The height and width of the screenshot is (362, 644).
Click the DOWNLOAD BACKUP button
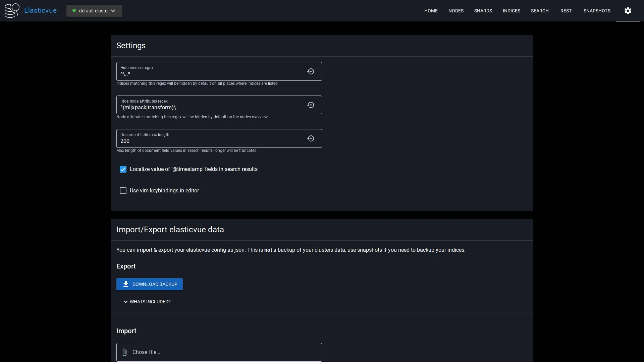(149, 284)
